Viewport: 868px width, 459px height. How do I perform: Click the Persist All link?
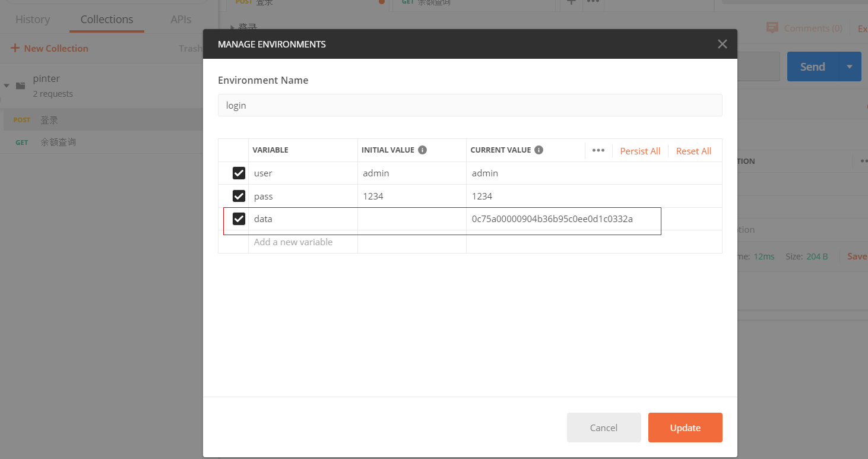[640, 151]
